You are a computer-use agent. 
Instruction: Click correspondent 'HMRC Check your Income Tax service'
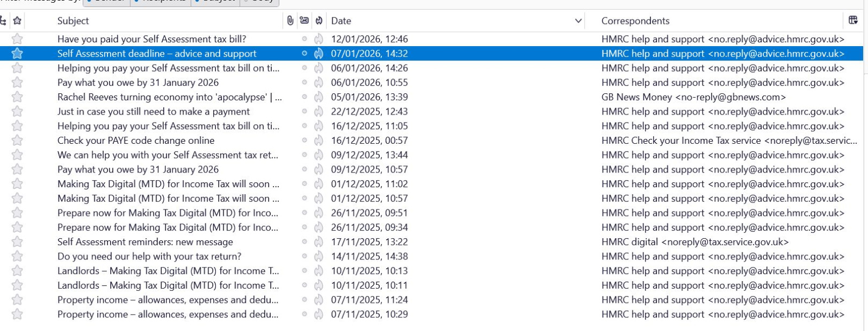(x=729, y=141)
